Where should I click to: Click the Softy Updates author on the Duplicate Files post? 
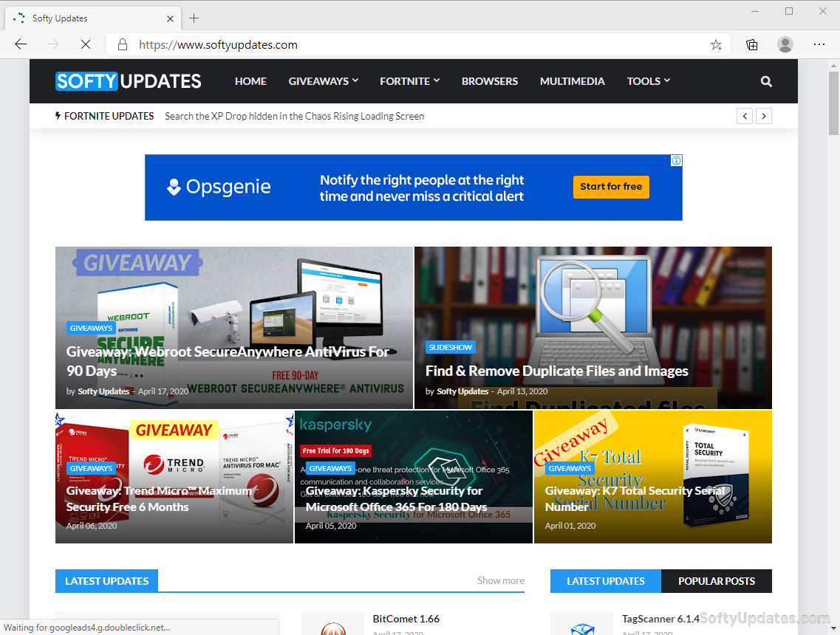(x=462, y=391)
